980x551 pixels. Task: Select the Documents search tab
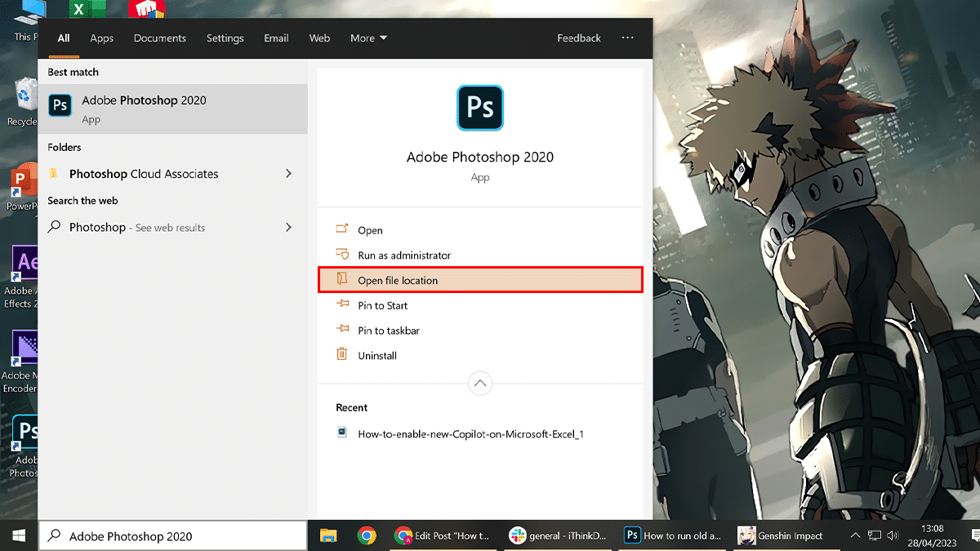click(x=160, y=38)
